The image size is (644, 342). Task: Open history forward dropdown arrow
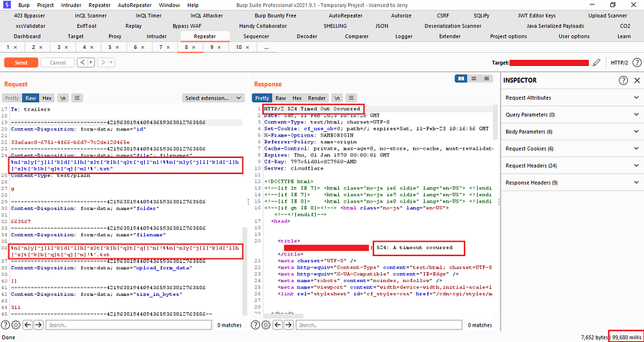(x=111, y=63)
